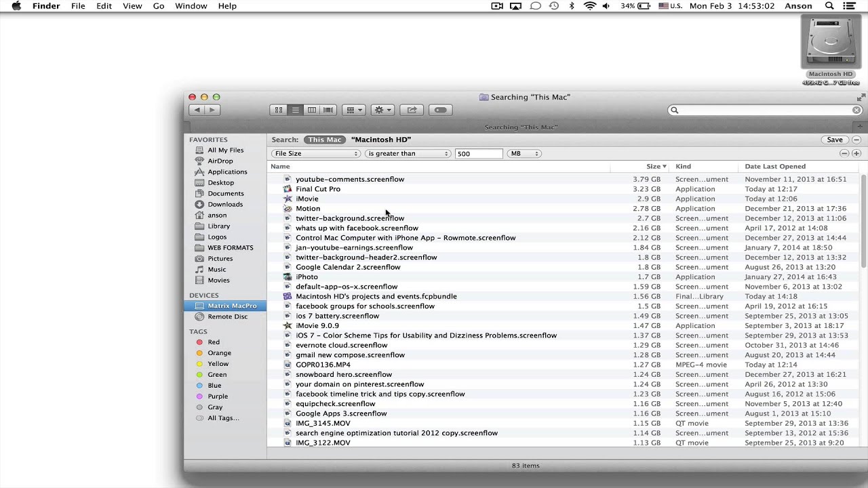Viewport: 868px width, 488px height.
Task: Click the Edit Tags toolbar button
Action: click(440, 110)
